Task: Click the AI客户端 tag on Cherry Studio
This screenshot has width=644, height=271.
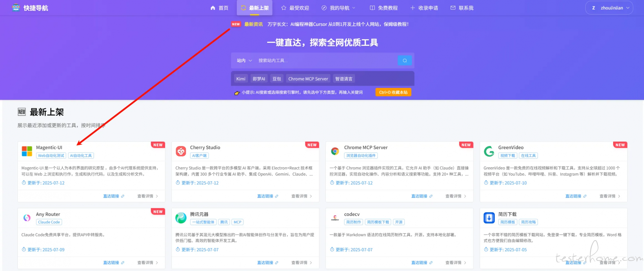Action: tap(199, 155)
